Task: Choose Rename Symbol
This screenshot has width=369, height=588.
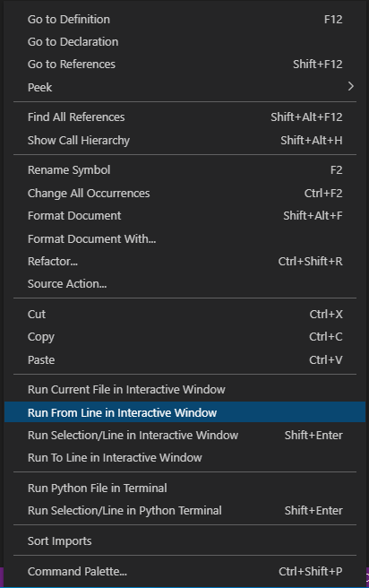Action: pos(184,170)
